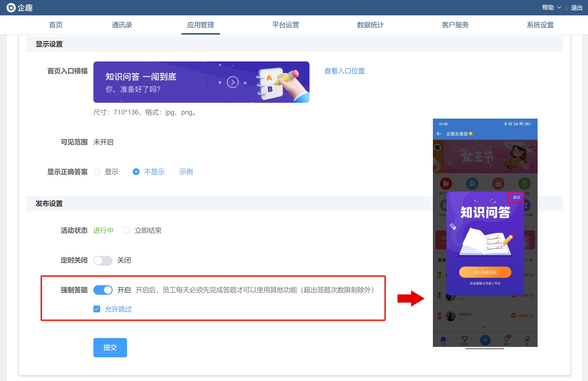Check the 立即结束 checkbox
The width and height of the screenshot is (588, 381).
click(x=127, y=230)
